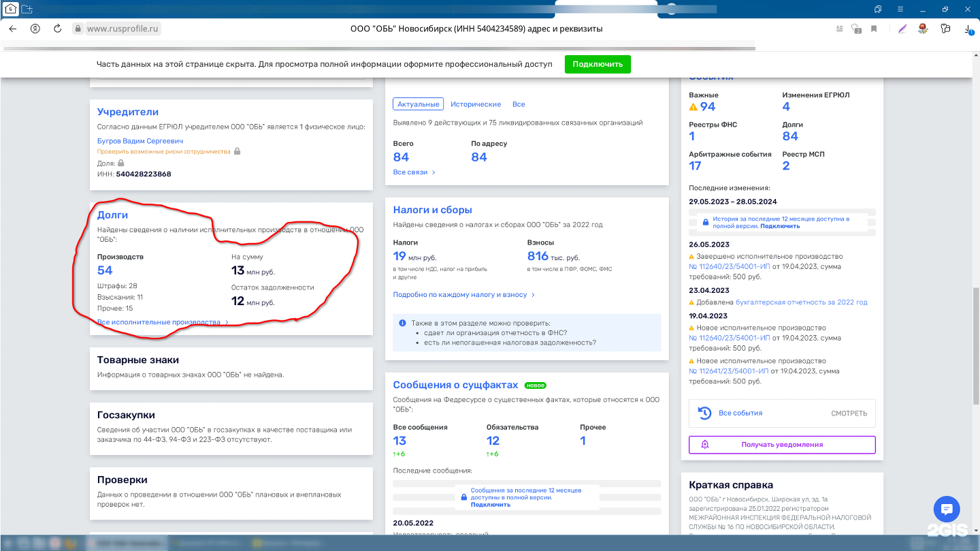Click Обязательства count 12
980x551 pixels.
pyautogui.click(x=493, y=441)
